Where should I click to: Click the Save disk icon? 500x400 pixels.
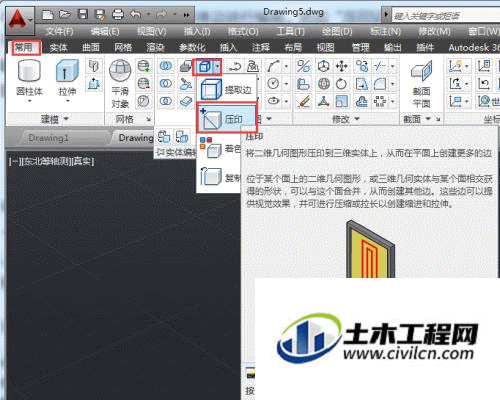tap(82, 14)
